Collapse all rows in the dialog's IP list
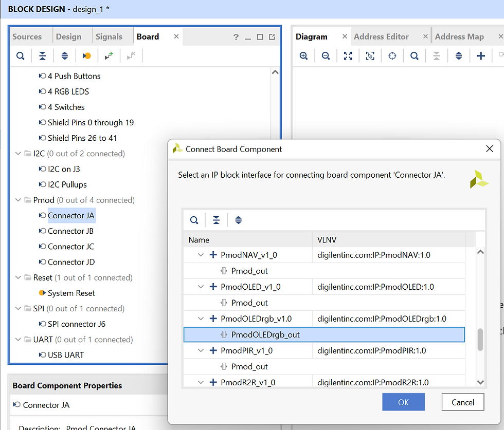This screenshot has height=430, width=504. (x=217, y=220)
